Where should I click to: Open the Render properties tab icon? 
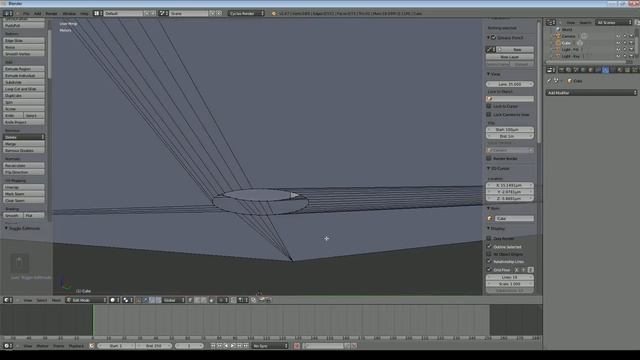point(561,70)
